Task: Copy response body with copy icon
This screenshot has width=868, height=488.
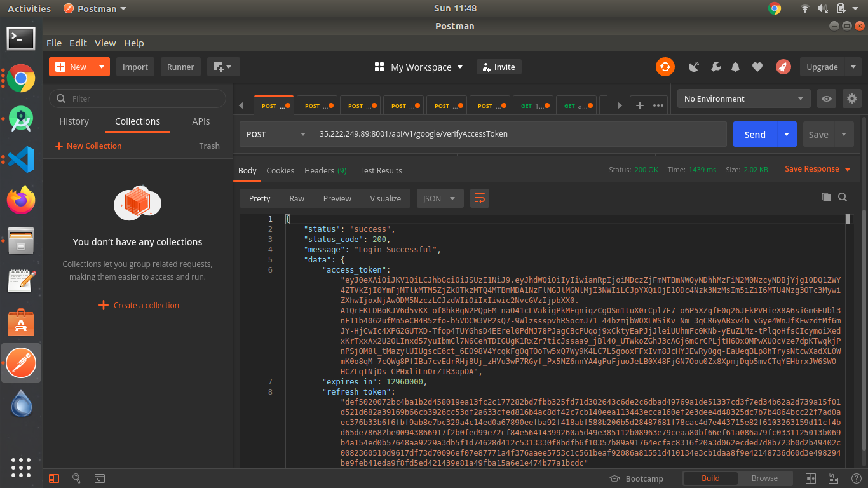Action: click(x=825, y=197)
